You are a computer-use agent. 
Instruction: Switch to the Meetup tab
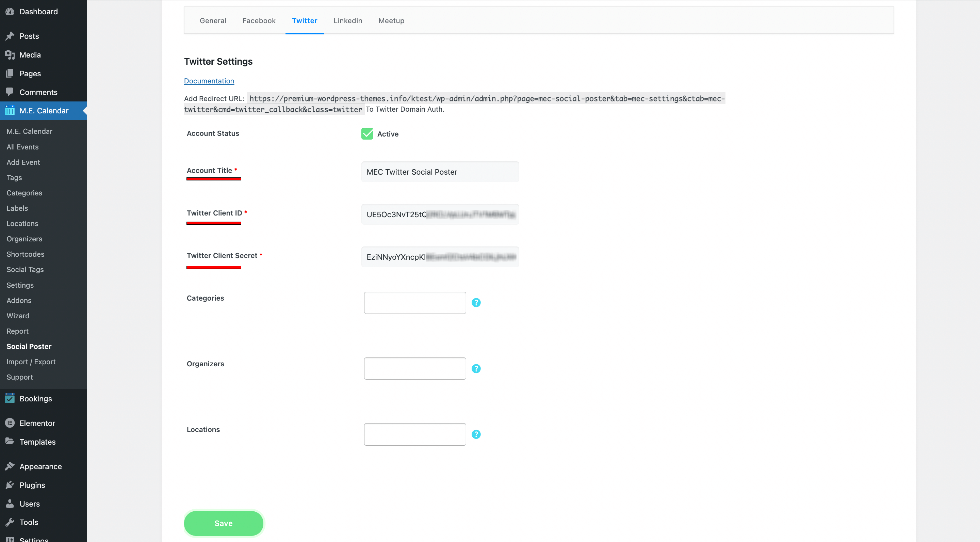(x=391, y=20)
